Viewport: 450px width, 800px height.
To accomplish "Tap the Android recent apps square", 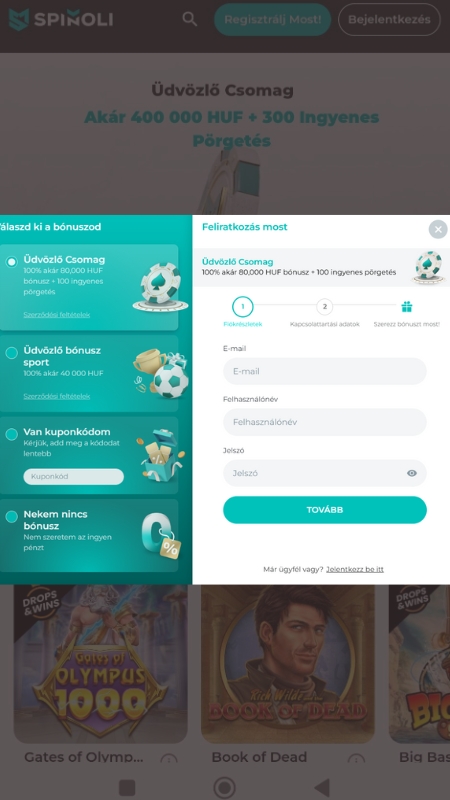I will (x=127, y=787).
